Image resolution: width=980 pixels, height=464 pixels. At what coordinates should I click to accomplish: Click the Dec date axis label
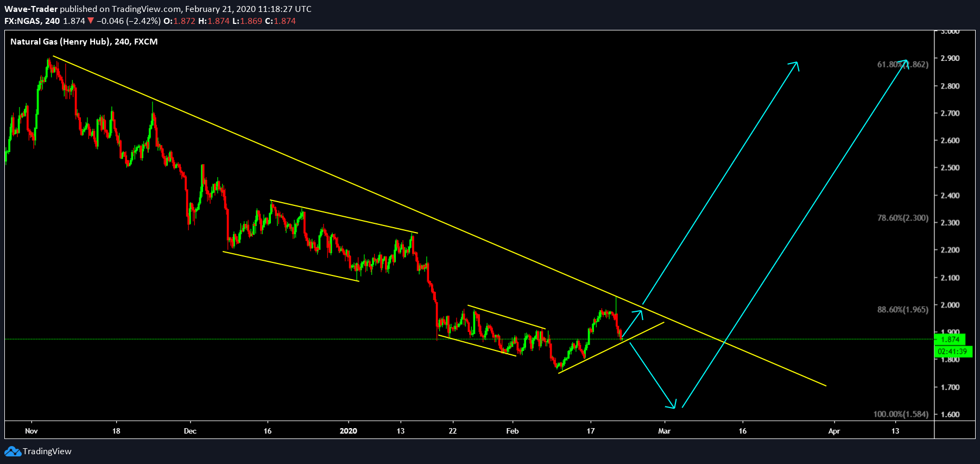click(190, 431)
